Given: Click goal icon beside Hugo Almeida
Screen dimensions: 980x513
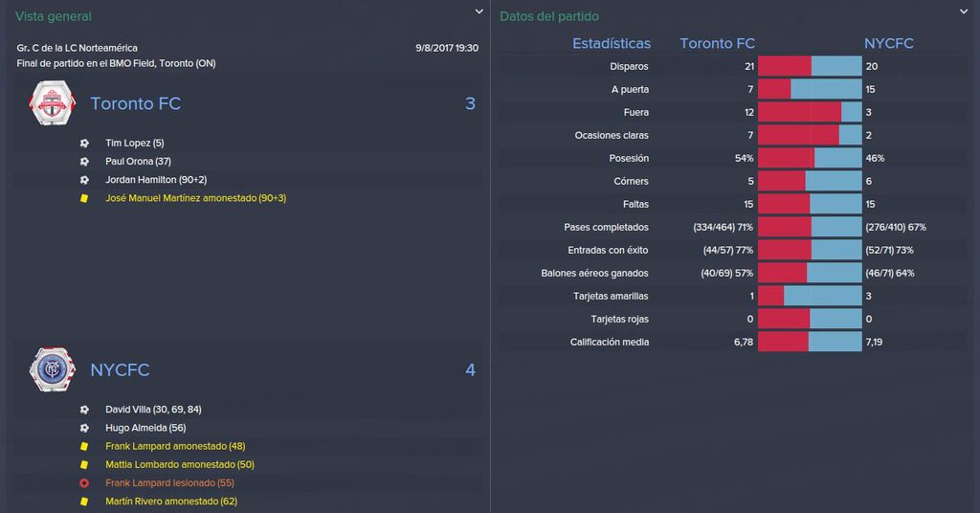Looking at the screenshot, I should point(84,428).
